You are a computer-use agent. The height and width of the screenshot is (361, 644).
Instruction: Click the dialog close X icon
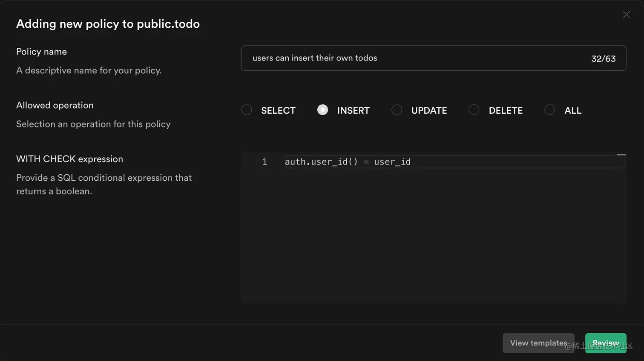[x=626, y=14]
